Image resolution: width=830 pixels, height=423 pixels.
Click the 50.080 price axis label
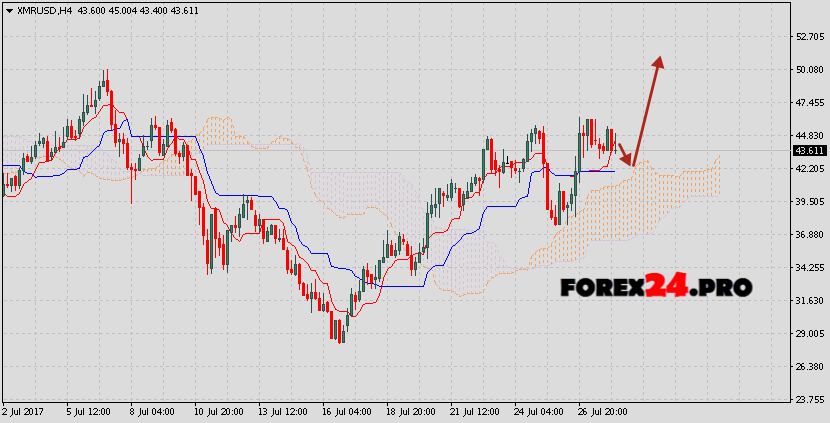point(808,69)
